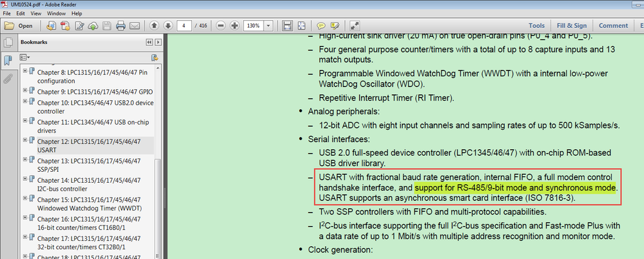Open the bookmarks options menu dropdown
This screenshot has width=644, height=259.
click(25, 57)
